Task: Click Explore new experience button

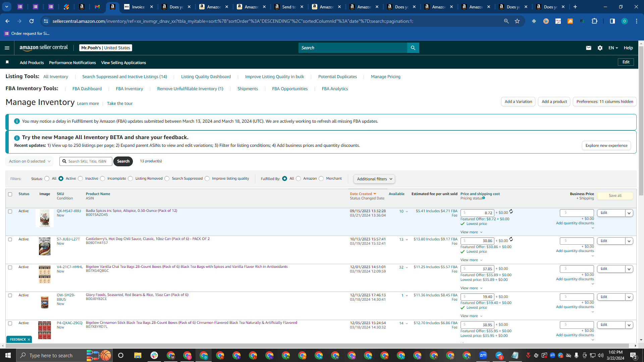Action: pos(606,145)
